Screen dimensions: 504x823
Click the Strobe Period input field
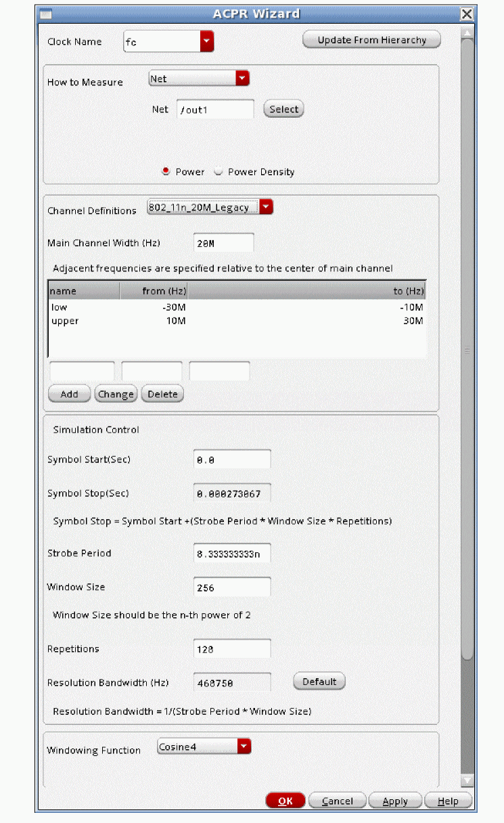(232, 554)
